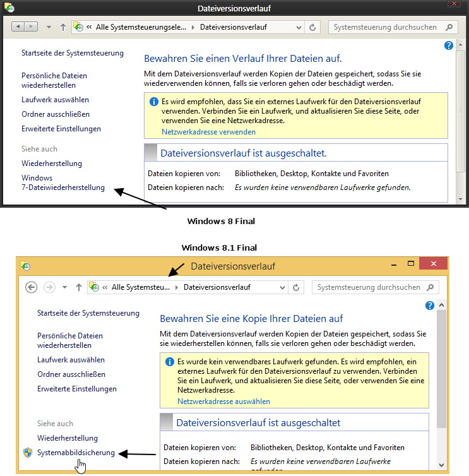Click breadcrumb arrow after 'Alle Systemsteuerungsele...' in Windows 8
The image size is (469, 476).
pos(193,27)
